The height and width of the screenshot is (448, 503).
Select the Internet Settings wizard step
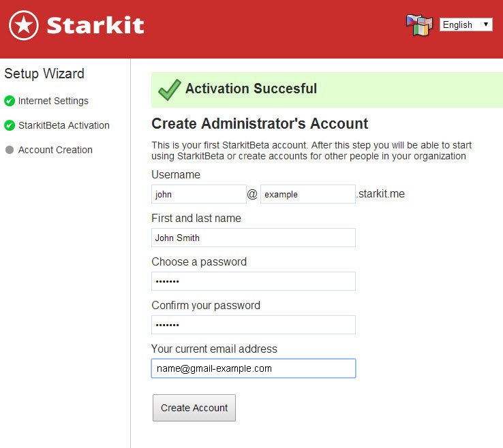(x=53, y=101)
